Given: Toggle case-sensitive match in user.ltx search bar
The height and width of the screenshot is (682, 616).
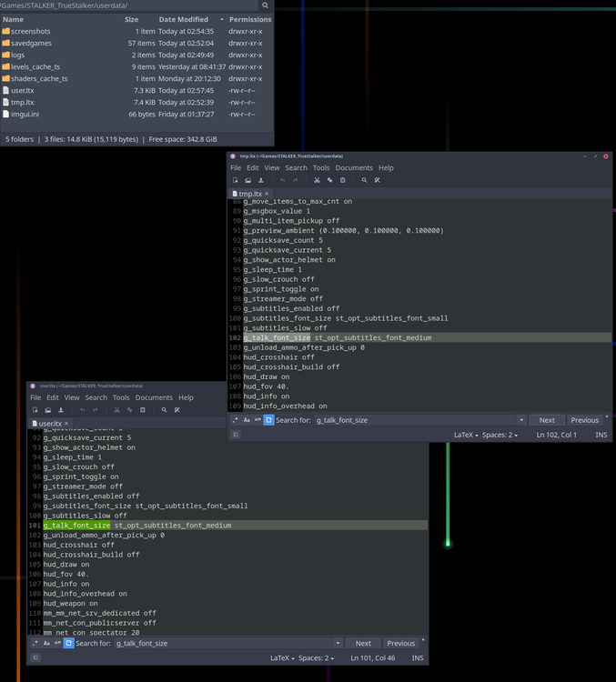Looking at the screenshot, I should tap(46, 643).
